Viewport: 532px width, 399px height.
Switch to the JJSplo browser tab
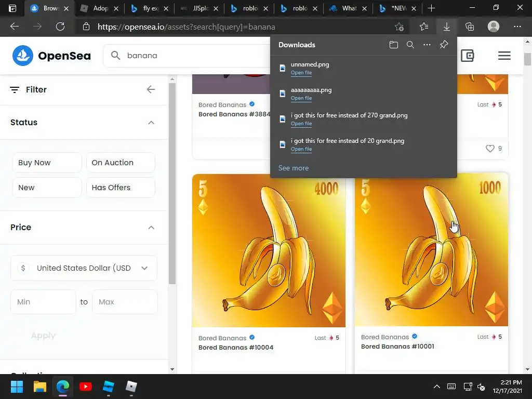point(199,8)
